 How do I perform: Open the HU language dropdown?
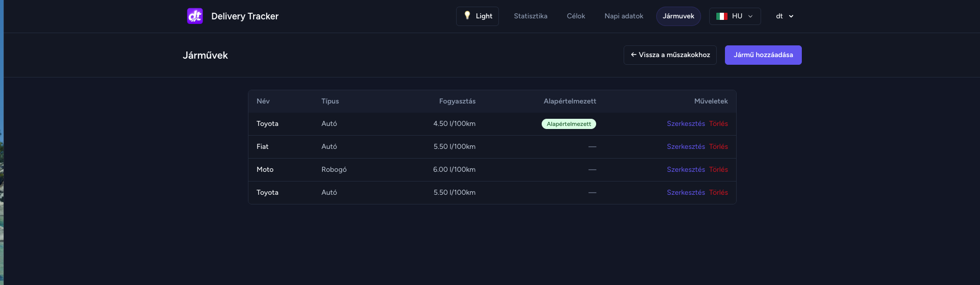pyautogui.click(x=735, y=16)
